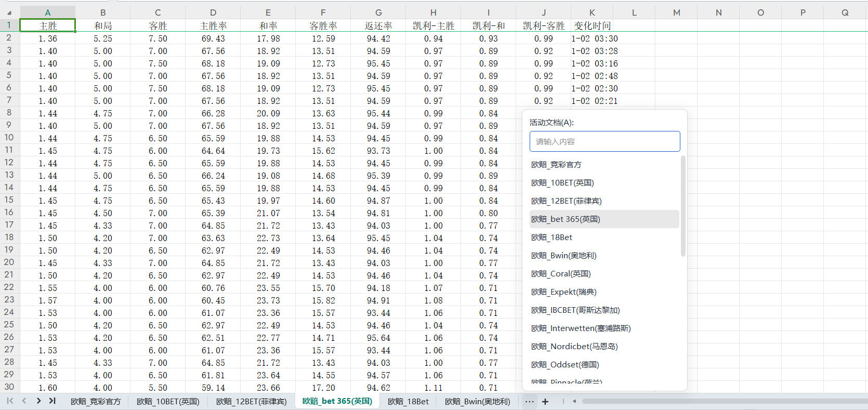The image size is (868, 410).
Task: Click header cell 凯利-客胜
Action: [544, 25]
